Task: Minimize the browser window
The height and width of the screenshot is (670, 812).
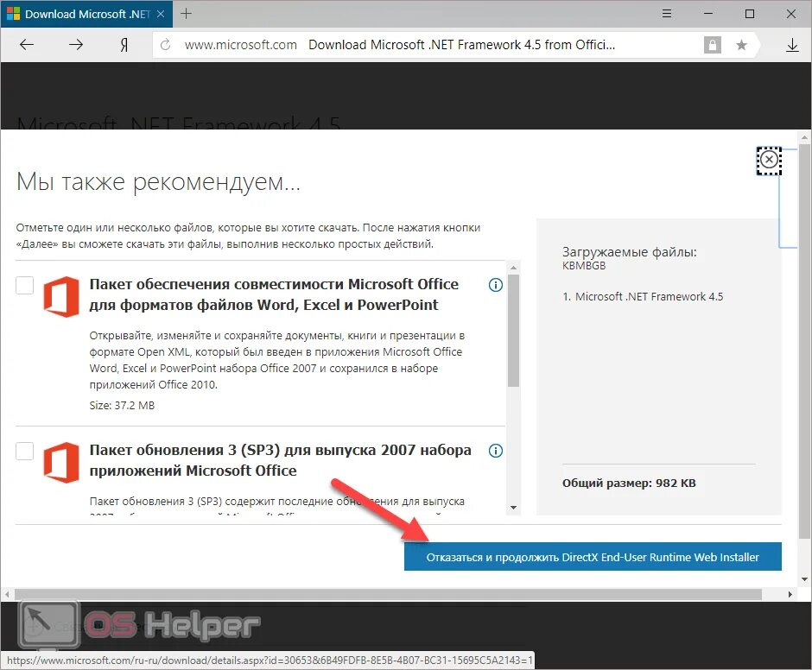Action: pyautogui.click(x=708, y=14)
